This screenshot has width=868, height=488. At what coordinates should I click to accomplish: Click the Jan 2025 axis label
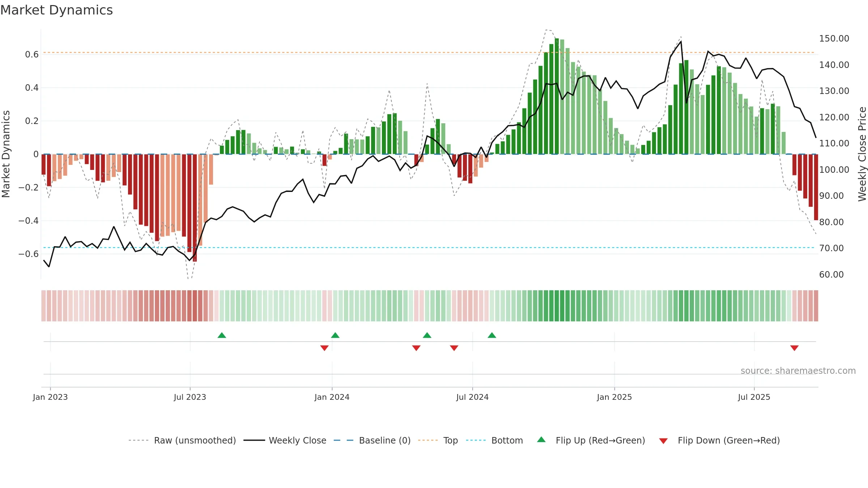coord(614,397)
